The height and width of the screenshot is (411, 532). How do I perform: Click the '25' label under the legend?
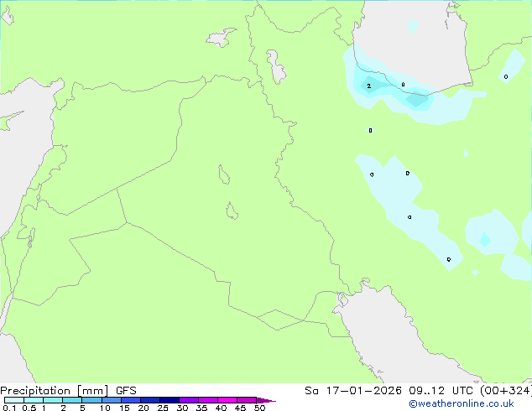pyautogui.click(x=163, y=408)
